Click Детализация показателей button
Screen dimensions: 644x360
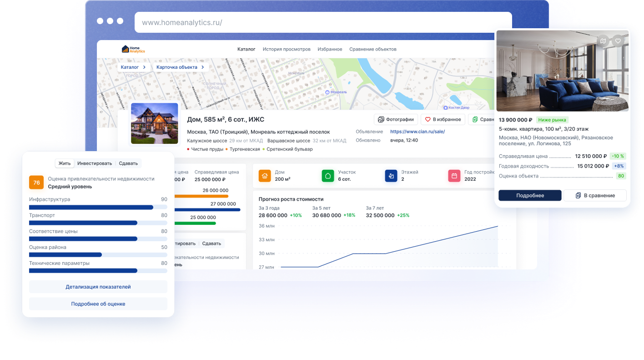pyautogui.click(x=98, y=287)
